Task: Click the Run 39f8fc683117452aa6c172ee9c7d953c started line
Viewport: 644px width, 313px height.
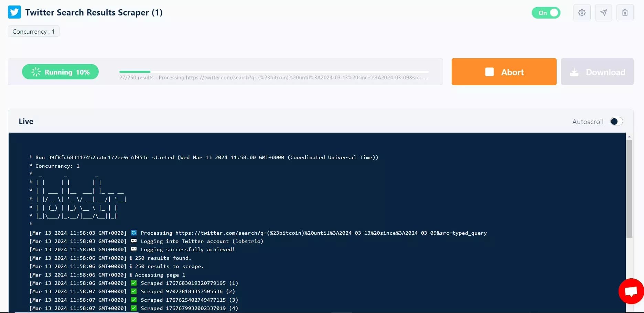Action: [x=204, y=157]
